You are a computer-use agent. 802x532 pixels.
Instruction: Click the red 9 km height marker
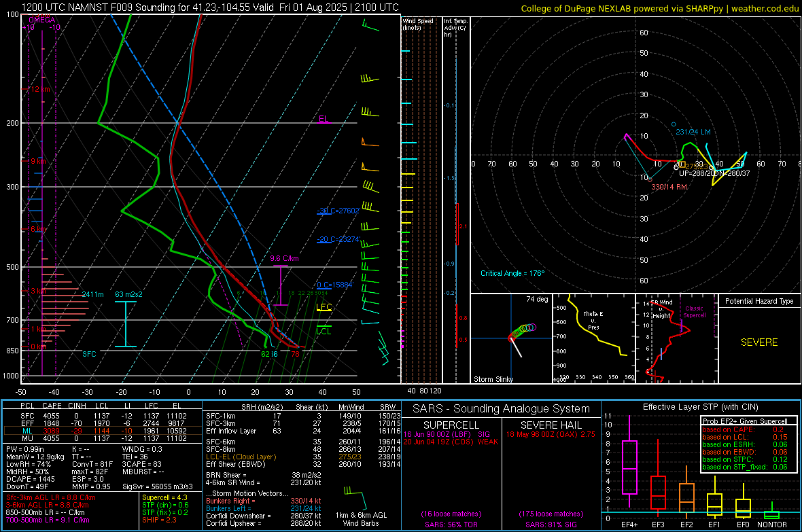pyautogui.click(x=38, y=160)
